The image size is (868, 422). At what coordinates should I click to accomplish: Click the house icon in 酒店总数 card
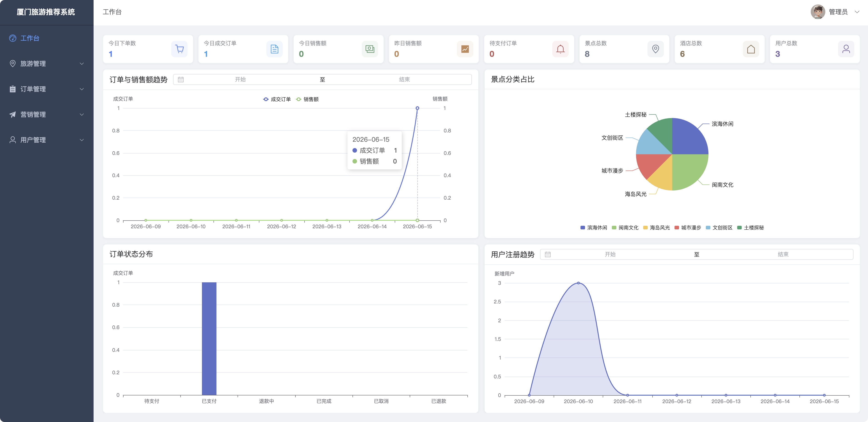(x=751, y=49)
